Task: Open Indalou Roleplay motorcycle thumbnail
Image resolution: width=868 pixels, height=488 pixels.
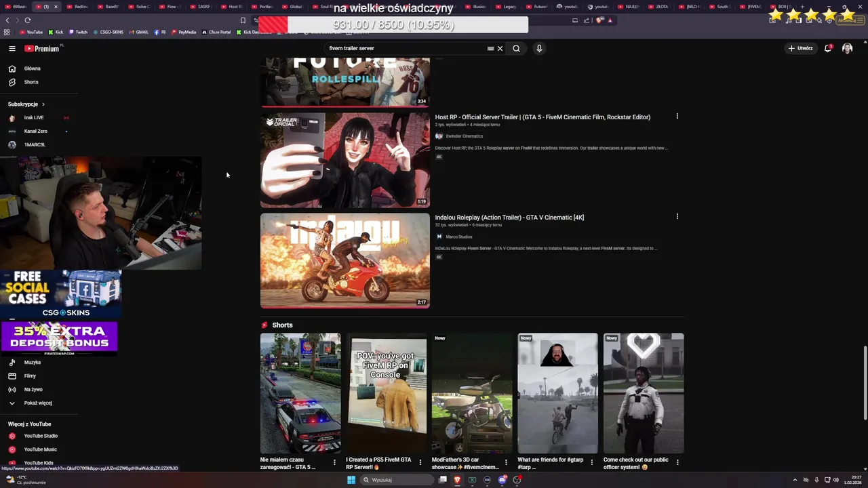Action: tap(345, 260)
